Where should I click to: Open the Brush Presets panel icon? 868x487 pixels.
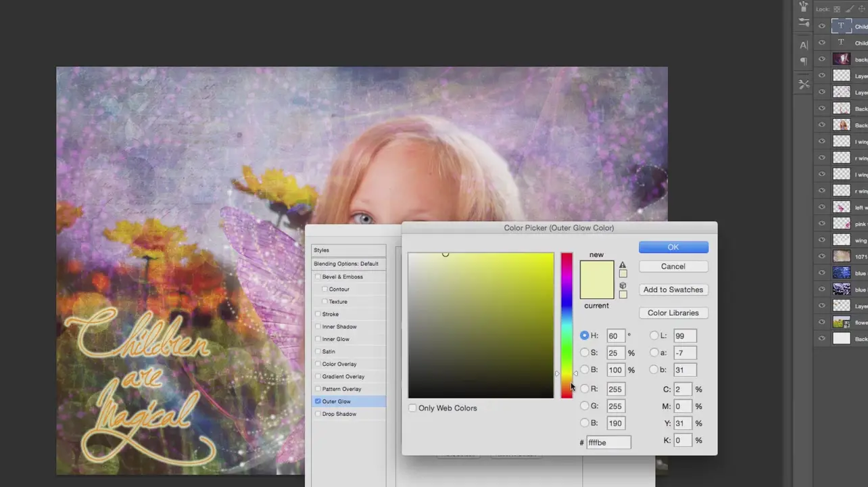[804, 22]
